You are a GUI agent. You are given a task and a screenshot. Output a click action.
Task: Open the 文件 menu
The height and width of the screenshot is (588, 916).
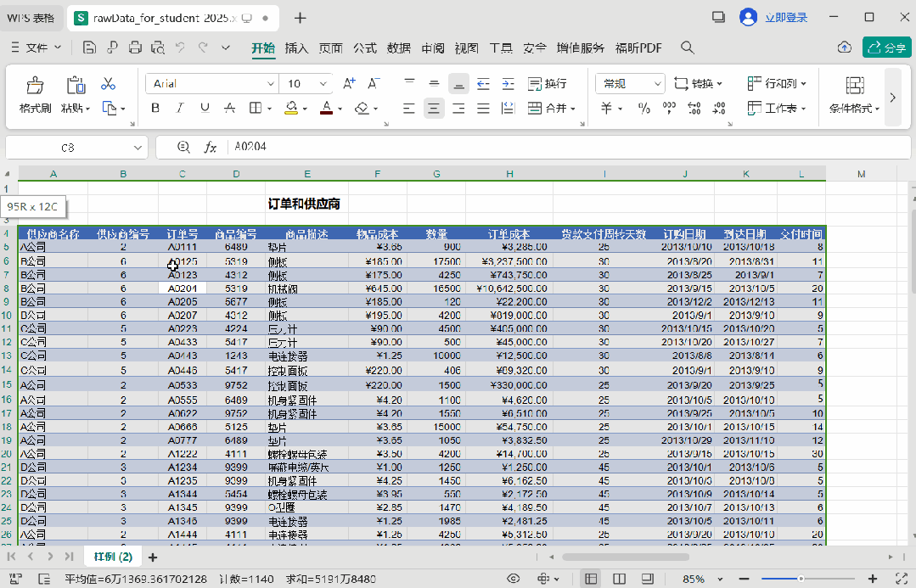[37, 48]
